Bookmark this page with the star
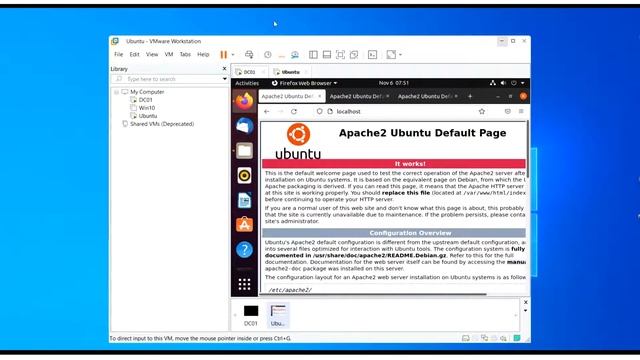This screenshot has width=640, height=360. pos(482,111)
